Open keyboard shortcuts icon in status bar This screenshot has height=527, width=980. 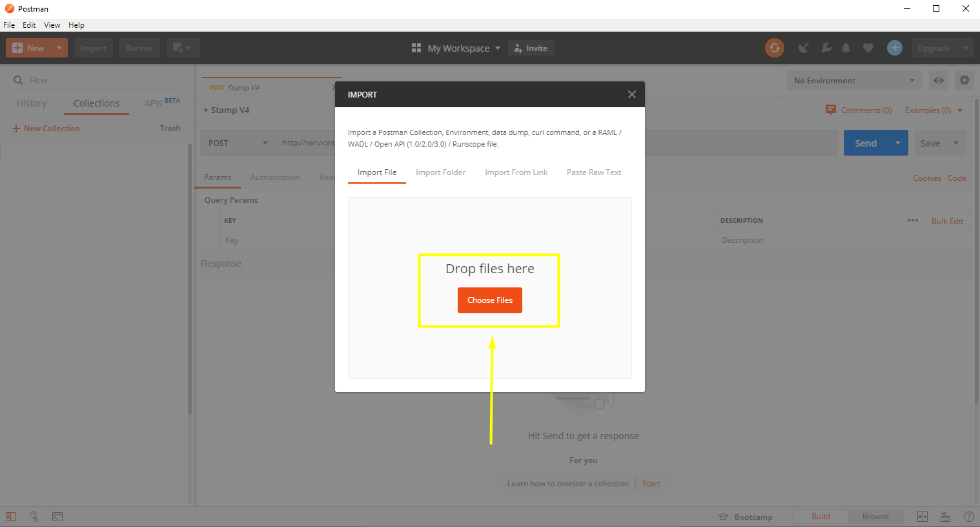pos(946,517)
